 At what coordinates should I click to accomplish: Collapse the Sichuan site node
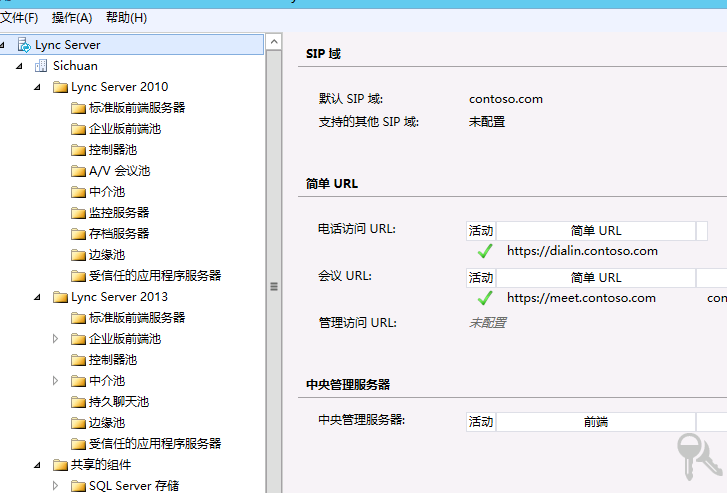pos(19,66)
